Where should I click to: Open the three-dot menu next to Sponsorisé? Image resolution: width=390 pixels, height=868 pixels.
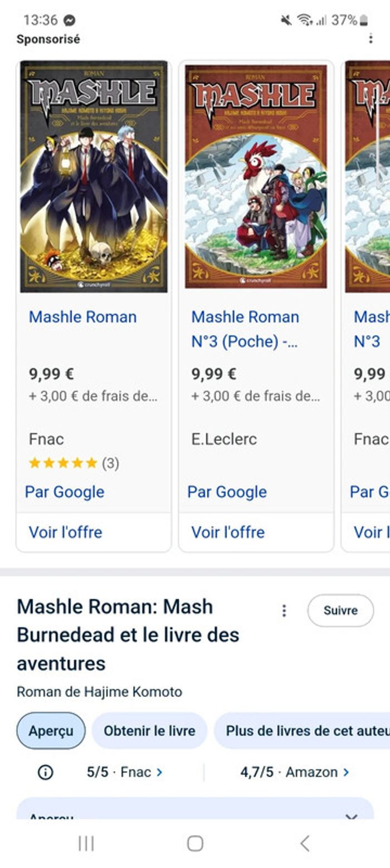pos(371,39)
